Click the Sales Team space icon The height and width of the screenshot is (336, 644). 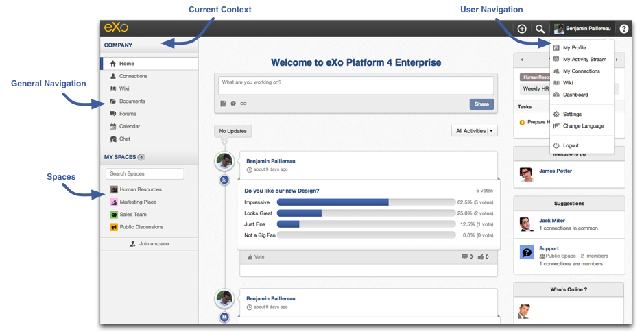pyautogui.click(x=114, y=215)
